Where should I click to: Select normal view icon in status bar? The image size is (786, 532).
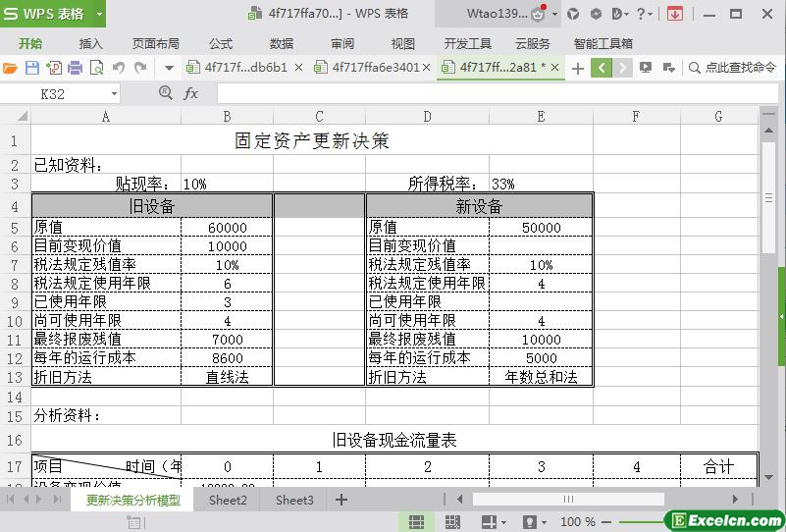(x=416, y=522)
